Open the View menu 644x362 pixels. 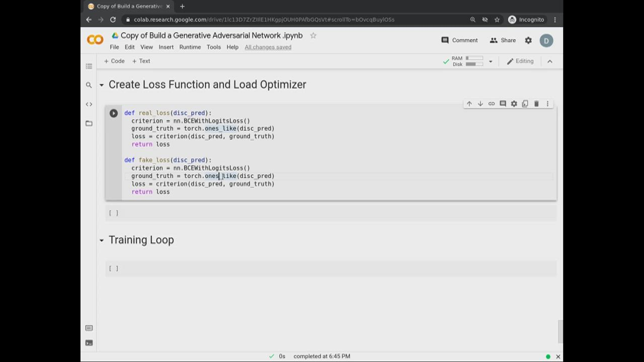tap(146, 47)
